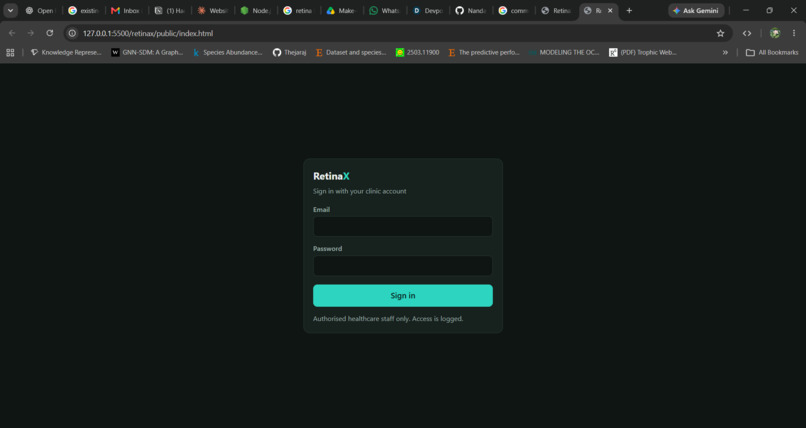Open the All Bookmarks folder
The image size is (806, 428).
(x=772, y=52)
